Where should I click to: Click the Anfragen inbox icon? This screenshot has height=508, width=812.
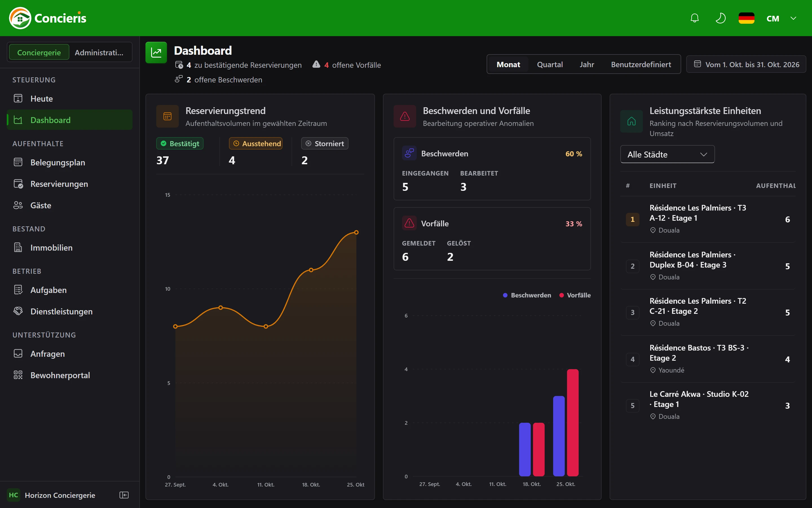pos(18,354)
